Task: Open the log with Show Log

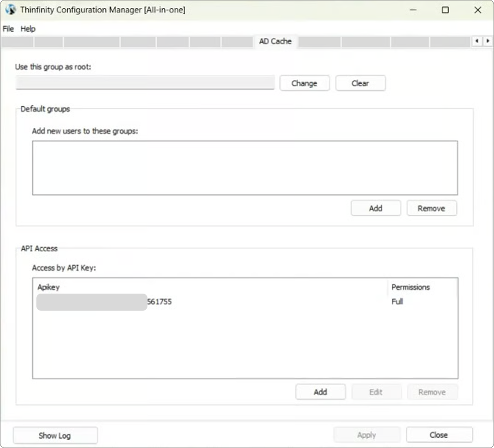Action: click(55, 436)
